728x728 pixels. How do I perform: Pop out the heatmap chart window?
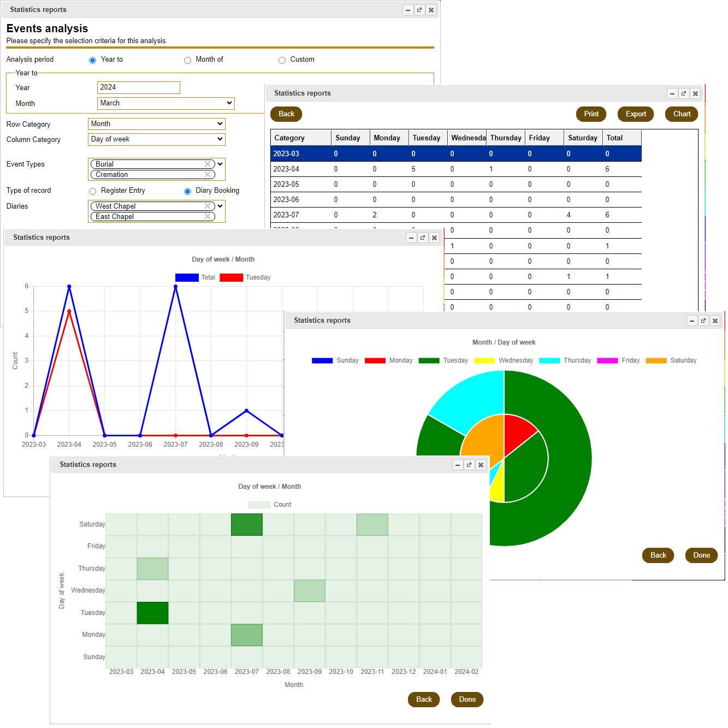click(469, 465)
